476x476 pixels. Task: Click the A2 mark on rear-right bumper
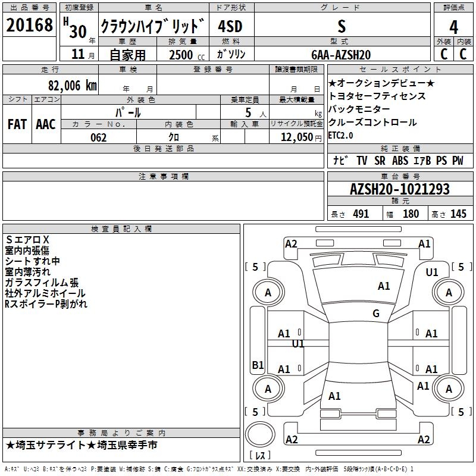pos(424,439)
